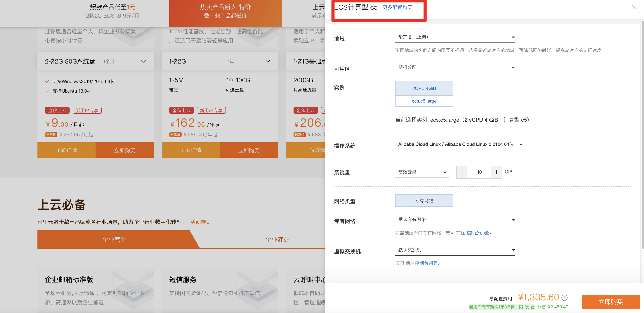Open the 更多配置购买 link
Screen dimensions: 644x313
tap(397, 7)
